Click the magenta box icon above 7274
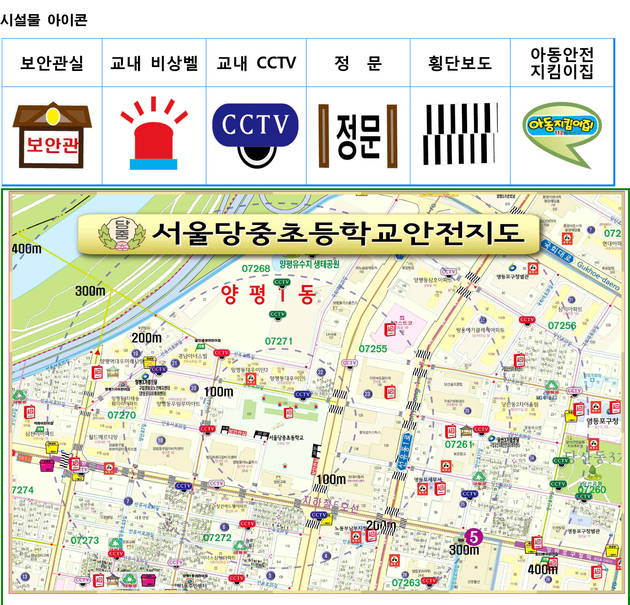 point(47,465)
